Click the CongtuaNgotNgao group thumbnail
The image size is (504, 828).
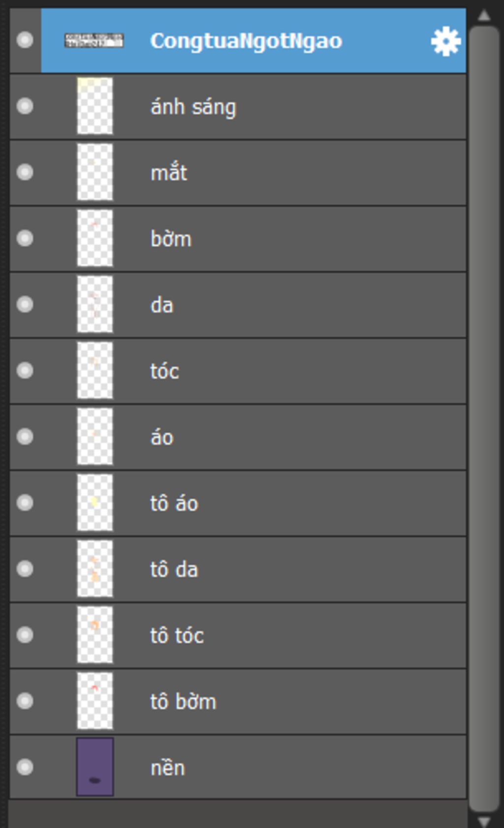pyautogui.click(x=94, y=40)
